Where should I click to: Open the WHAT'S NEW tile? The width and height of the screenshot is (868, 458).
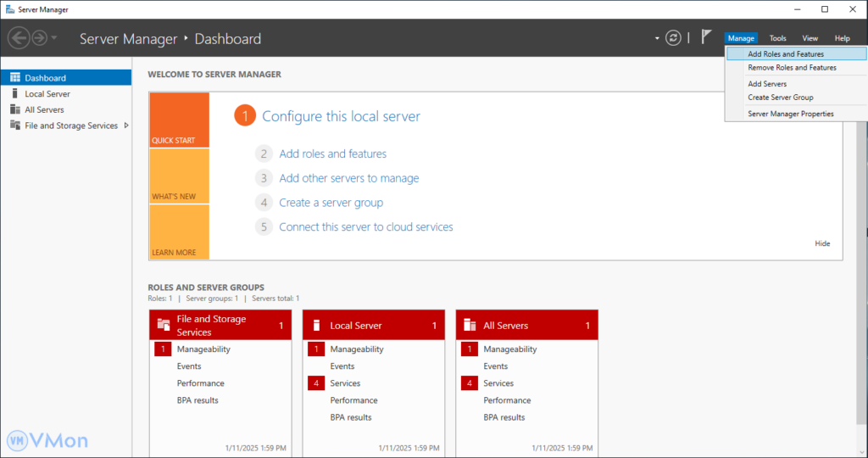coord(179,176)
